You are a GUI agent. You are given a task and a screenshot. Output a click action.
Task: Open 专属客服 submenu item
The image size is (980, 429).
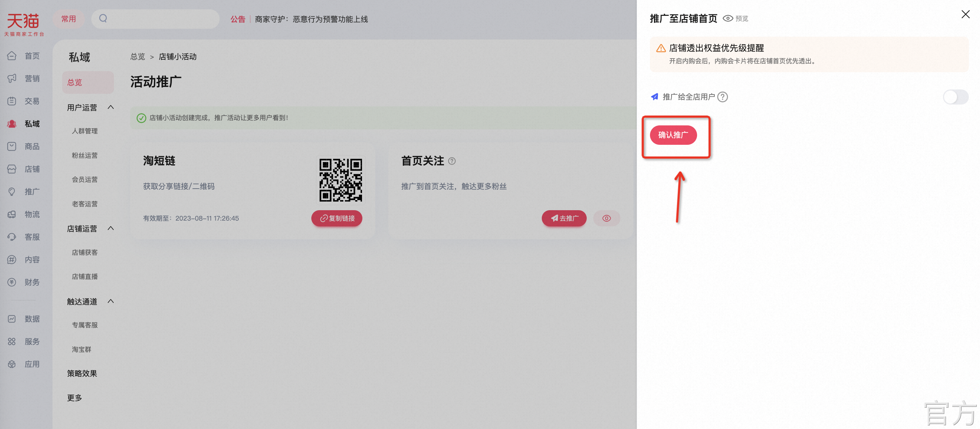pyautogui.click(x=84, y=325)
